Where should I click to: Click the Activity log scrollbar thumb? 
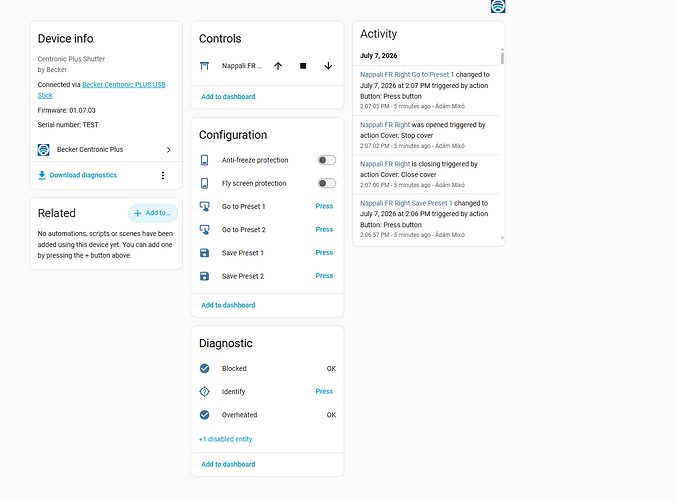tap(502, 58)
